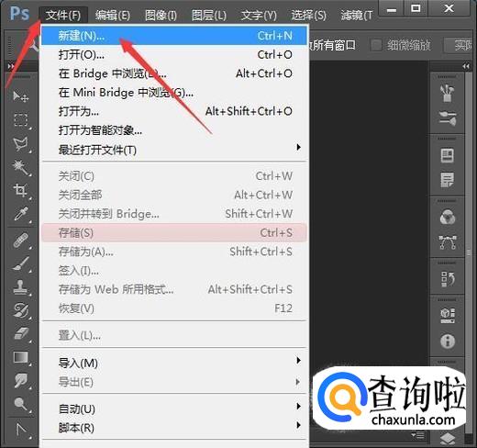The height and width of the screenshot is (448, 477).
Task: Expand the 最近打开文件(T) submenu
Action: [174, 150]
